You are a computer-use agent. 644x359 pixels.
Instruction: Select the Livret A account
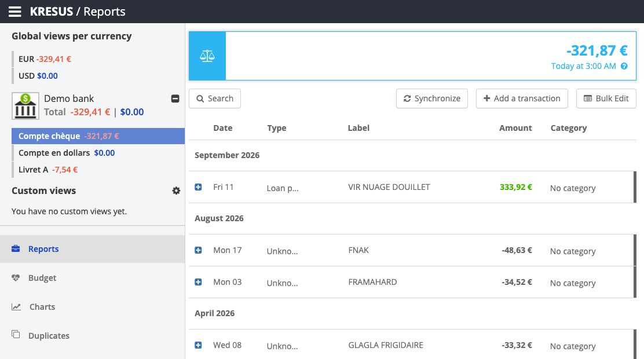pos(98,170)
